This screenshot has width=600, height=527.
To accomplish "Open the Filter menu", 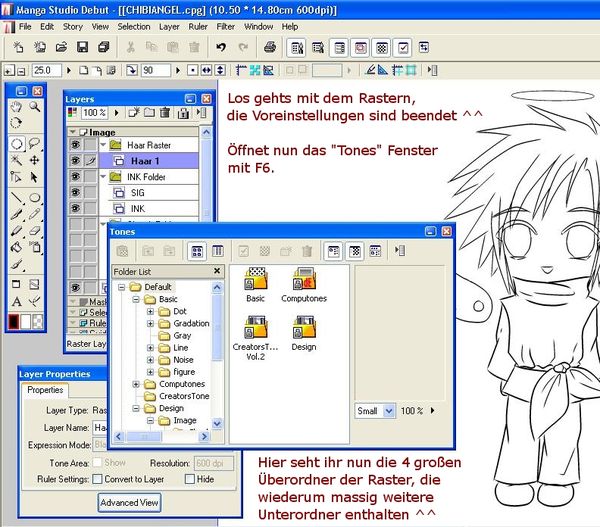I will point(225,26).
